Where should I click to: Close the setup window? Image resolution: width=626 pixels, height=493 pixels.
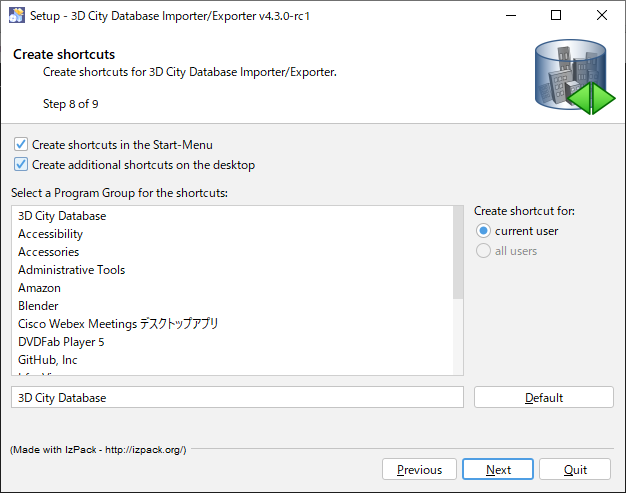coord(602,16)
